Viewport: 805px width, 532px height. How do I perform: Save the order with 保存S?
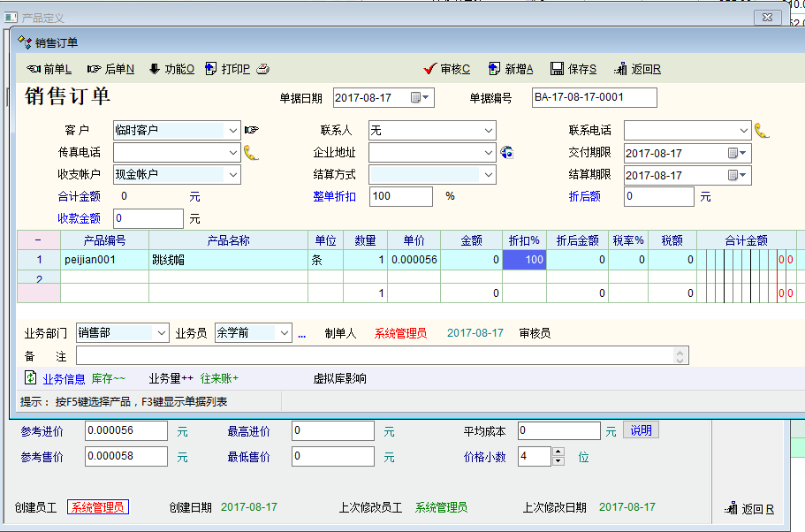pos(573,69)
